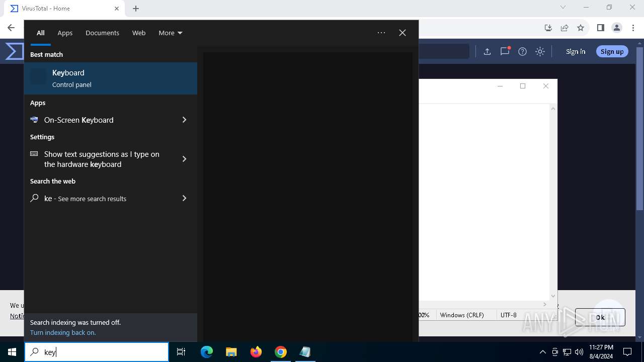This screenshot has width=644, height=362.
Task: Share this page from address bar
Action: [x=565, y=28]
